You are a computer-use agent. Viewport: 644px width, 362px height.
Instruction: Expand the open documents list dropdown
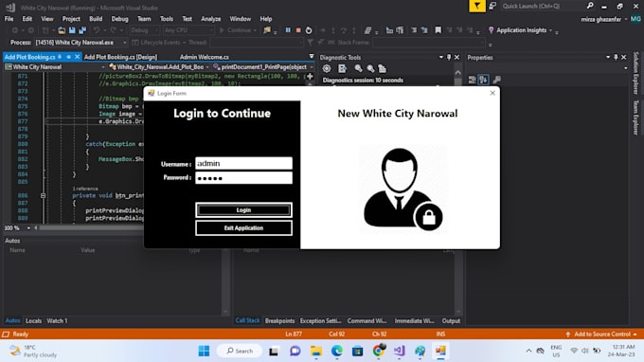click(x=312, y=57)
